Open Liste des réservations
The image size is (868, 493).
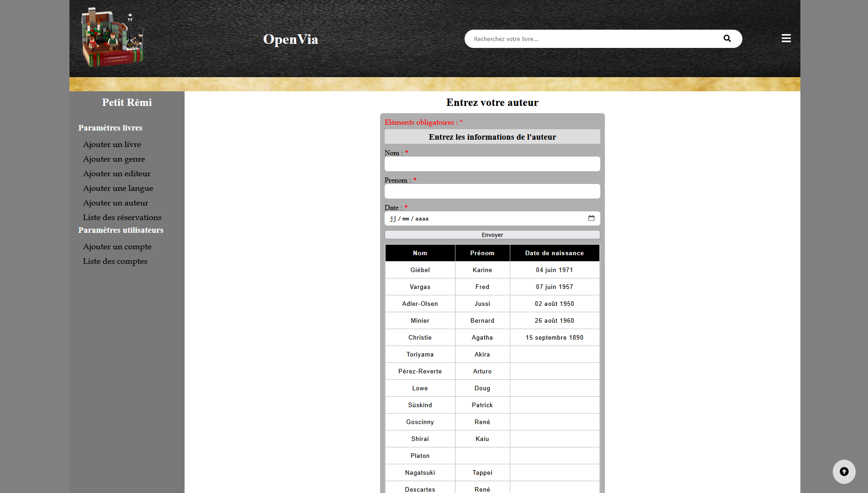tap(122, 217)
